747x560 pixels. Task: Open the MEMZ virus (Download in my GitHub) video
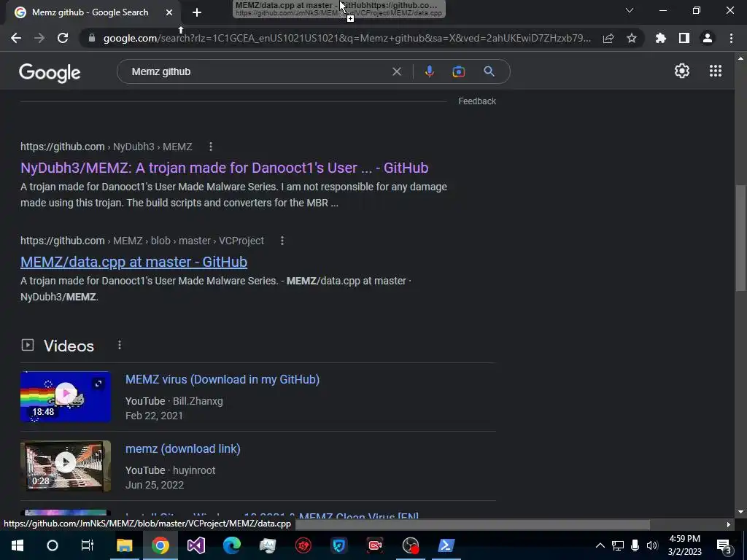pyautogui.click(x=222, y=379)
